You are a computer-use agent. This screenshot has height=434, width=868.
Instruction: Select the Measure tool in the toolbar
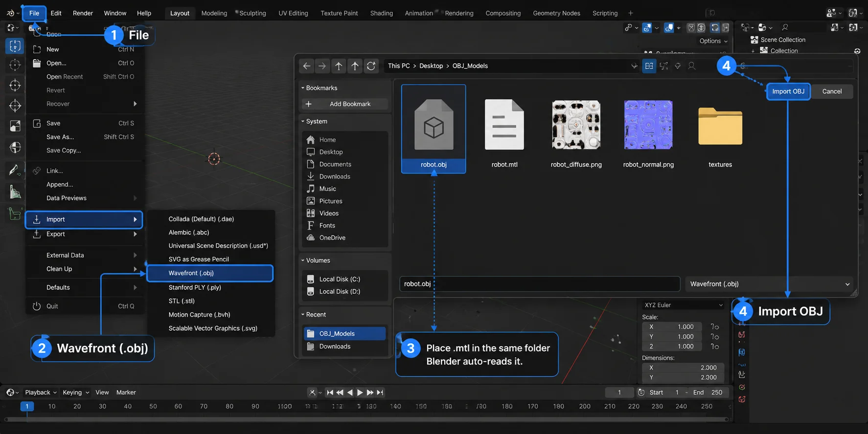pyautogui.click(x=15, y=192)
